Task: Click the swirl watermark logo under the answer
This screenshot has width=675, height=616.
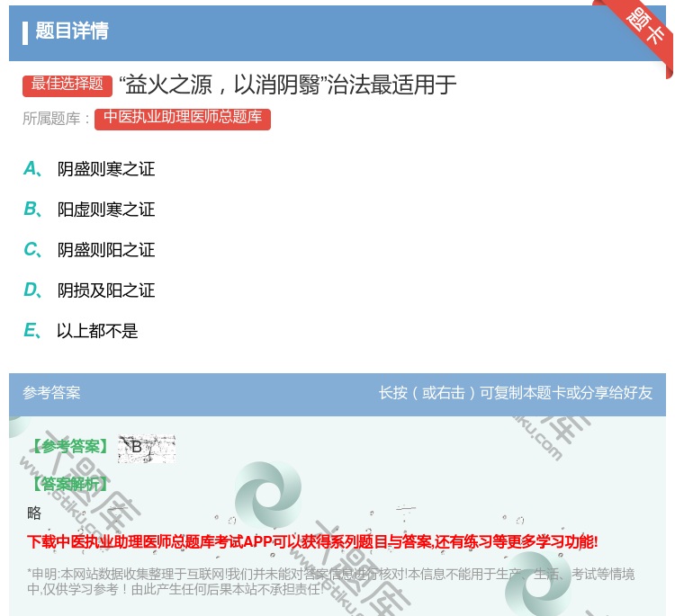Action: [268, 495]
